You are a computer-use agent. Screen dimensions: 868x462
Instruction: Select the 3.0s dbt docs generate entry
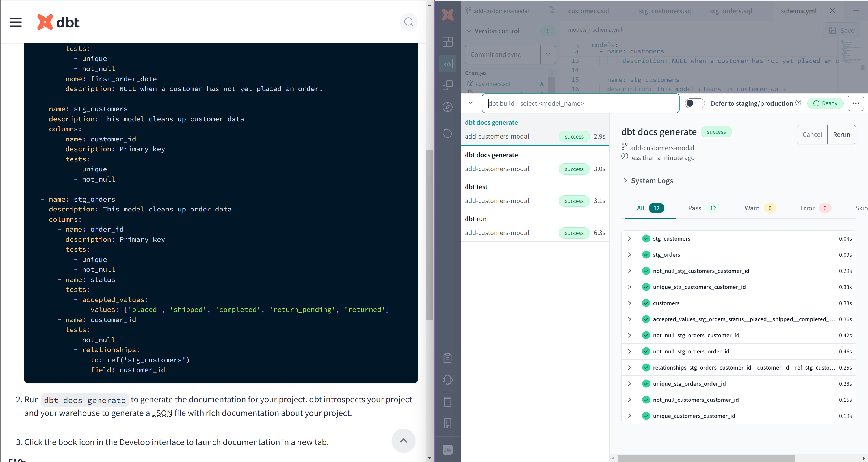click(x=535, y=162)
